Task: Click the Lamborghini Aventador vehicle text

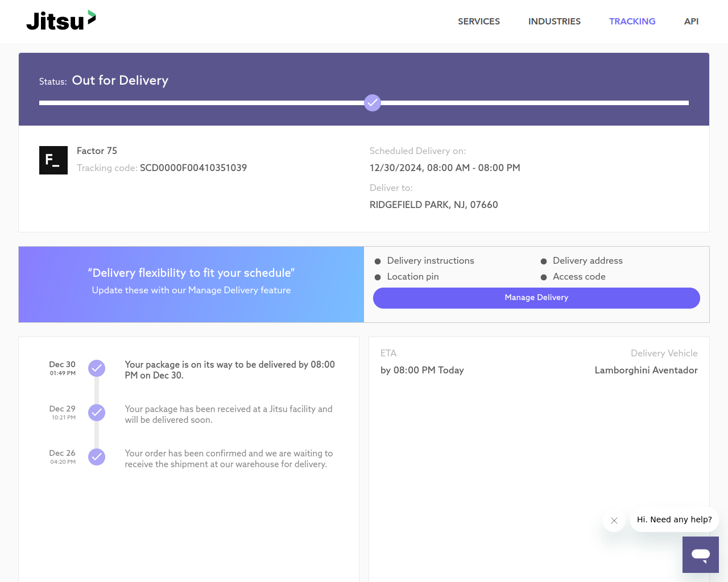Action: pyautogui.click(x=646, y=370)
